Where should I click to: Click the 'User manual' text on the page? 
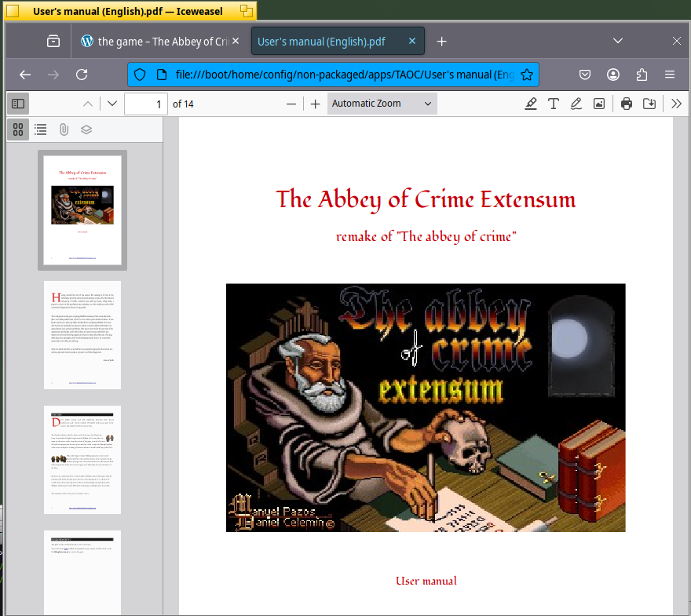pos(426,581)
